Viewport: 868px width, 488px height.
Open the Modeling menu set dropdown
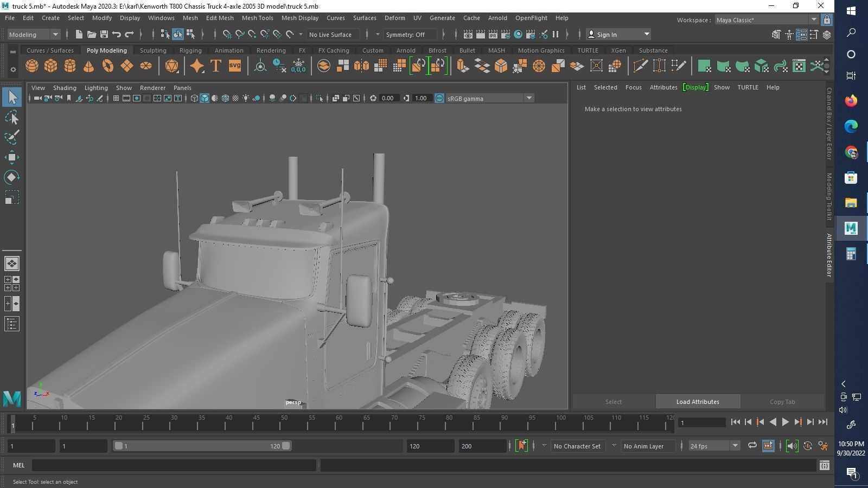tap(34, 34)
